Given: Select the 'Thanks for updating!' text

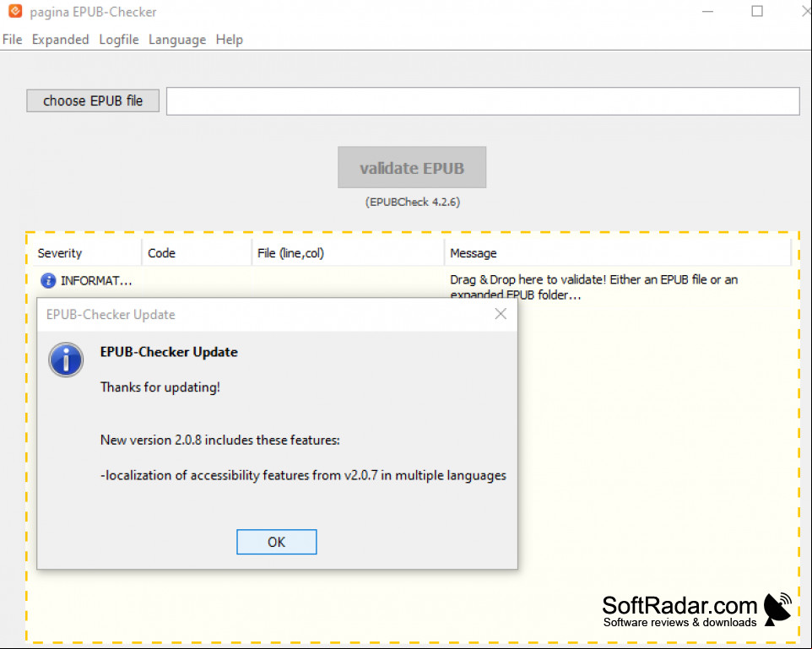Looking at the screenshot, I should point(160,387).
